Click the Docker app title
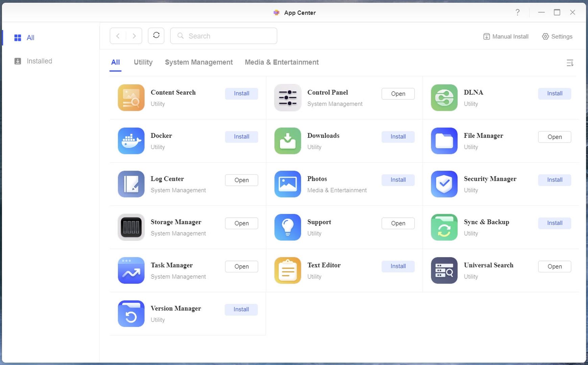 coord(161,136)
